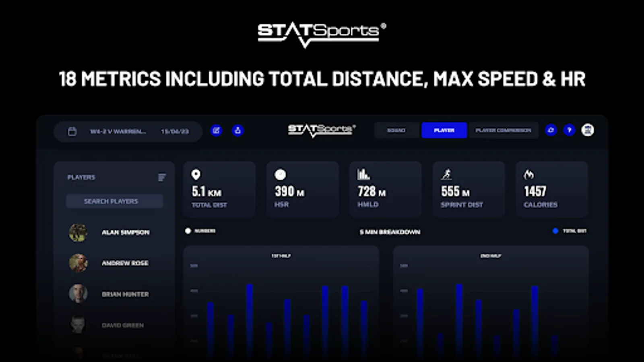Click the STATSports logo in the app header

(322, 130)
